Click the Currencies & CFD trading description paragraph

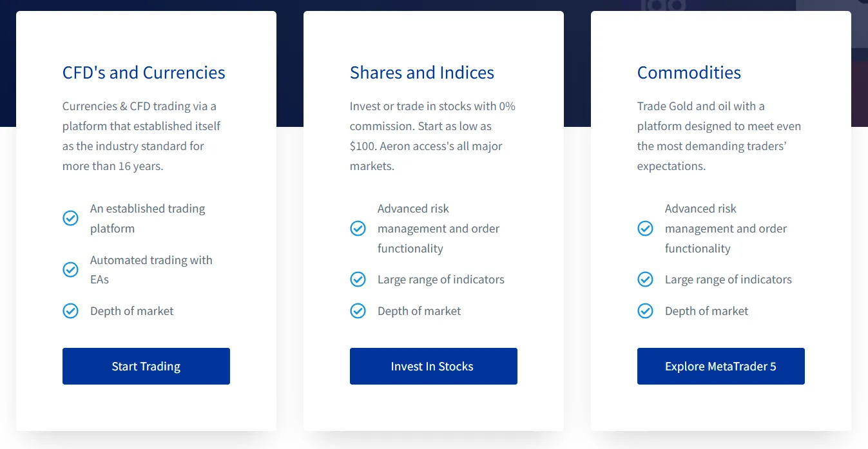pos(142,136)
